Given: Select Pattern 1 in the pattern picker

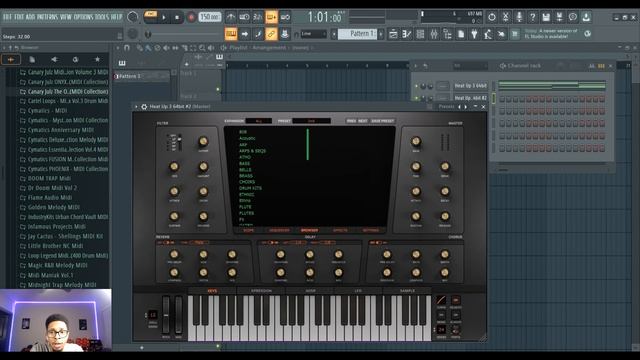Looking at the screenshot, I should 141,76.
